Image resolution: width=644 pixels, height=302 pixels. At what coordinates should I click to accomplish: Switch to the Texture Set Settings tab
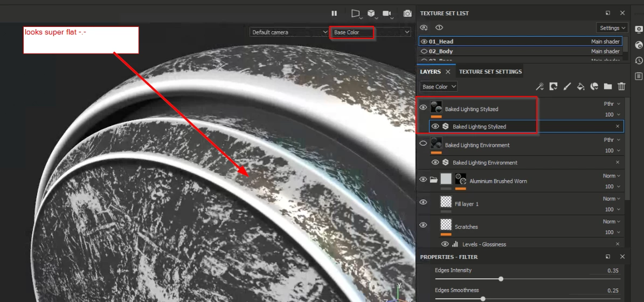[x=490, y=72]
